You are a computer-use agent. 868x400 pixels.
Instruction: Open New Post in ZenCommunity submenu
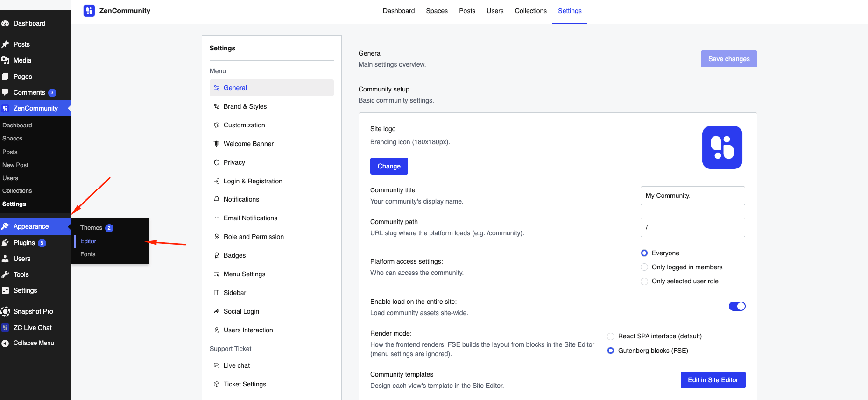coord(15,165)
